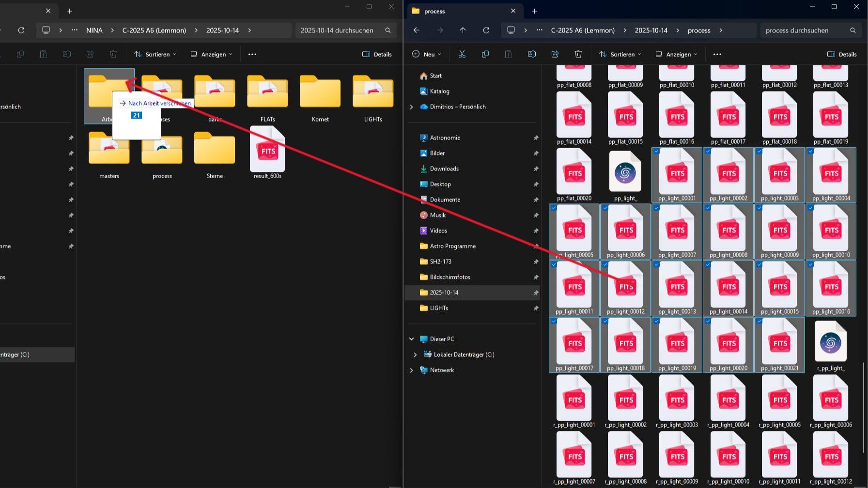Go up one folder level in process window

pos(463,30)
